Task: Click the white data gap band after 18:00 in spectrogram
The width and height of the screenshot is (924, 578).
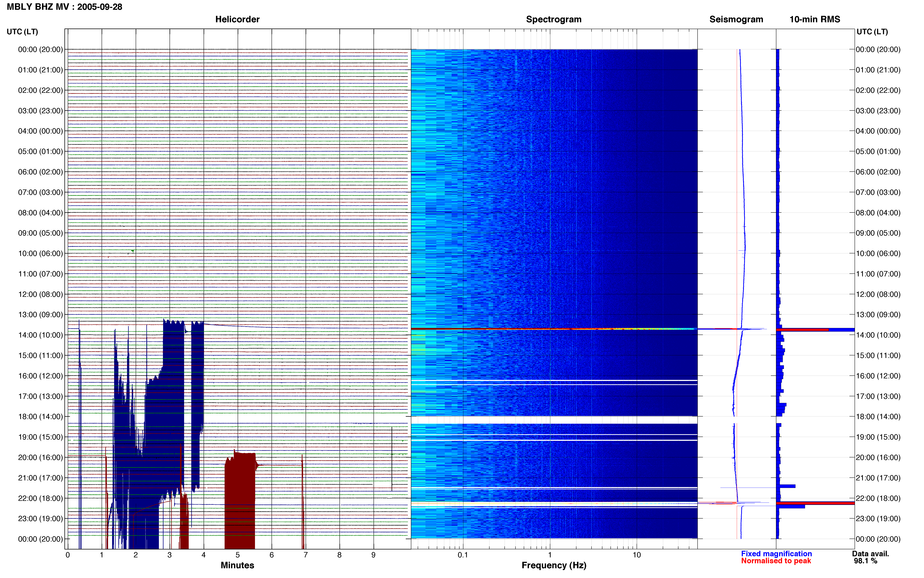Action: point(554,420)
